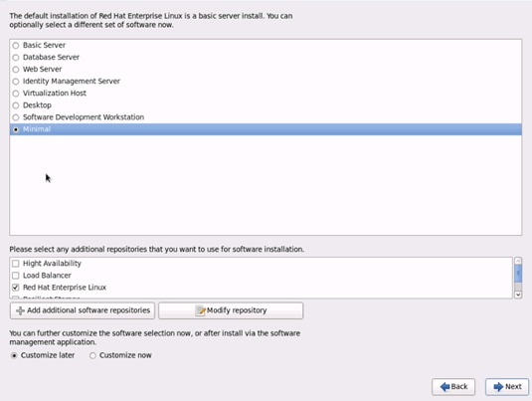Click the repository list scrollbar thumb
Image resolution: width=532 pixels, height=401 pixels.
coord(518,274)
